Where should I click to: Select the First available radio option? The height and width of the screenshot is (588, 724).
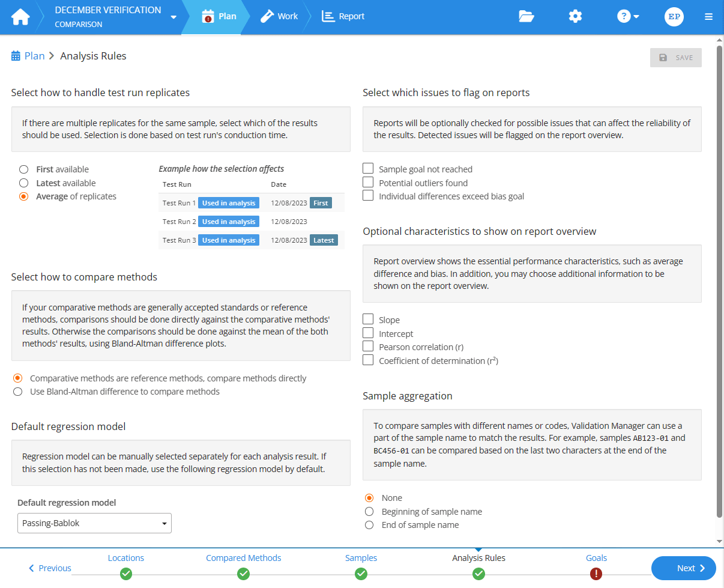point(24,170)
